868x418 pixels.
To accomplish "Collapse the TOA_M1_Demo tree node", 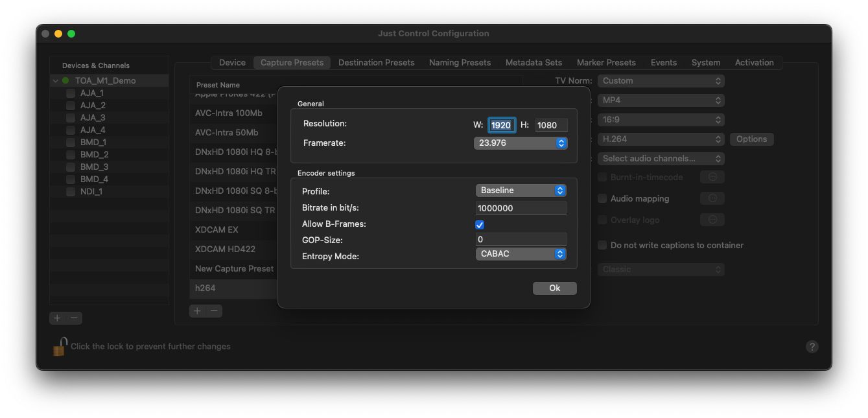I will click(56, 81).
